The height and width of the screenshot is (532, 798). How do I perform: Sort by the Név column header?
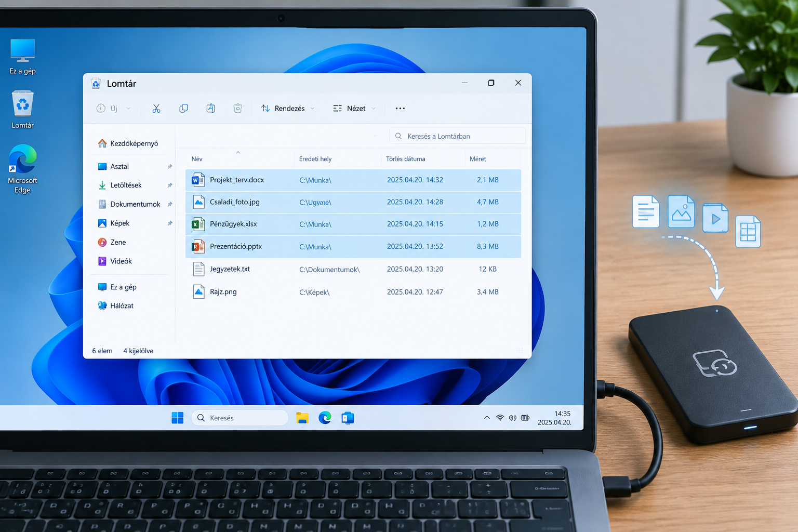coord(197,159)
